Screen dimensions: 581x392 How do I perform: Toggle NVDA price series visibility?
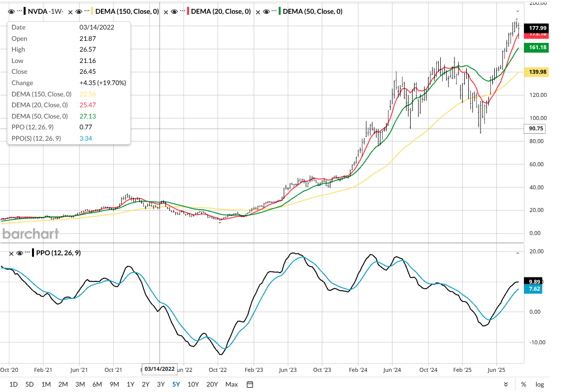point(11,12)
